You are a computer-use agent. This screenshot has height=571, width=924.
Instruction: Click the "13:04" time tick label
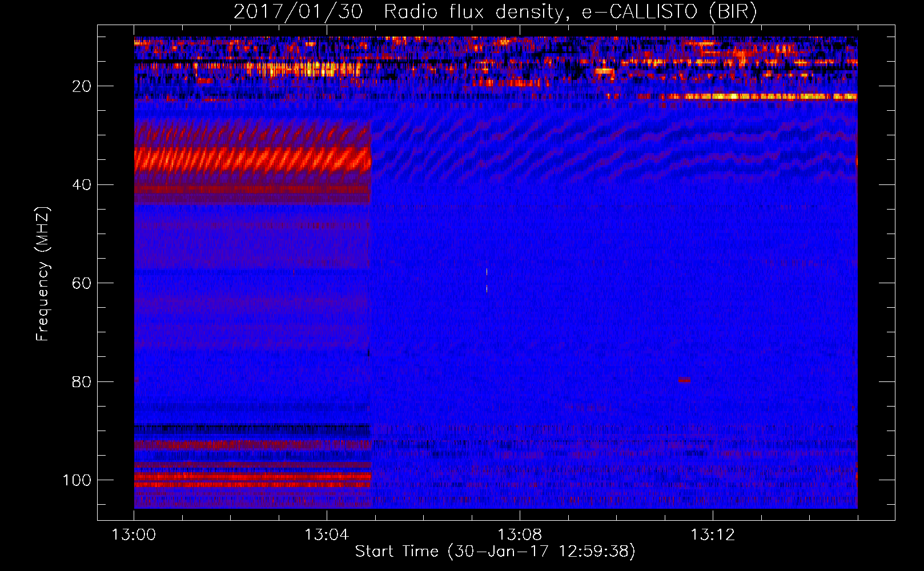click(327, 535)
